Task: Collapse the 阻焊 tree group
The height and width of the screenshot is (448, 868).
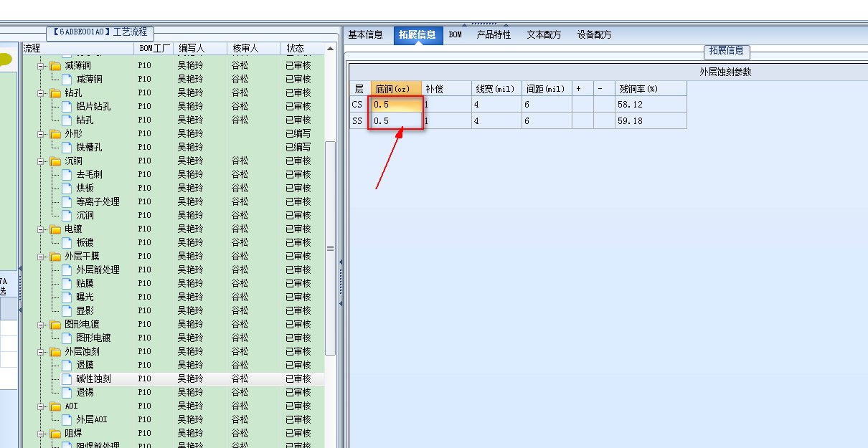Action: [x=42, y=433]
